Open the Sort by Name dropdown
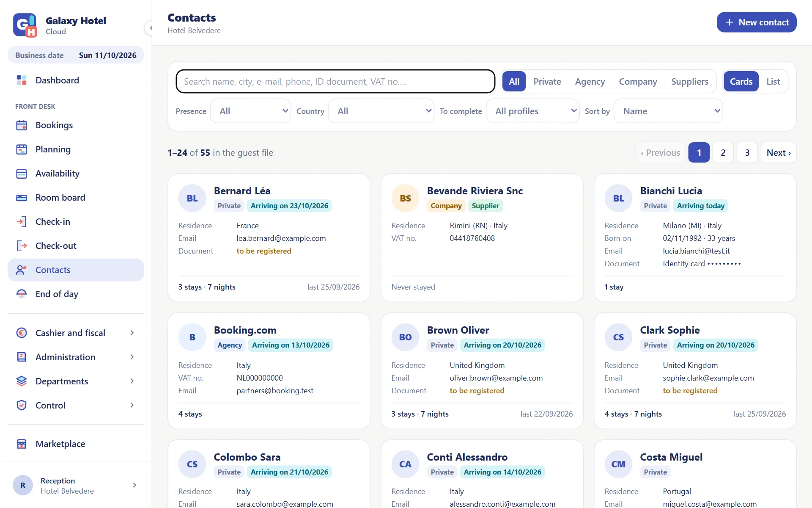Viewport: 812px width, 508px height. (668, 111)
